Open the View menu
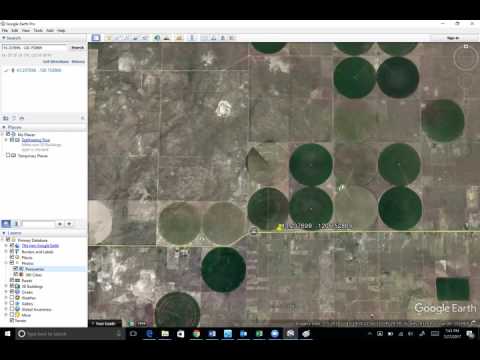Screen dimensions: 480x360 click(x=26, y=30)
